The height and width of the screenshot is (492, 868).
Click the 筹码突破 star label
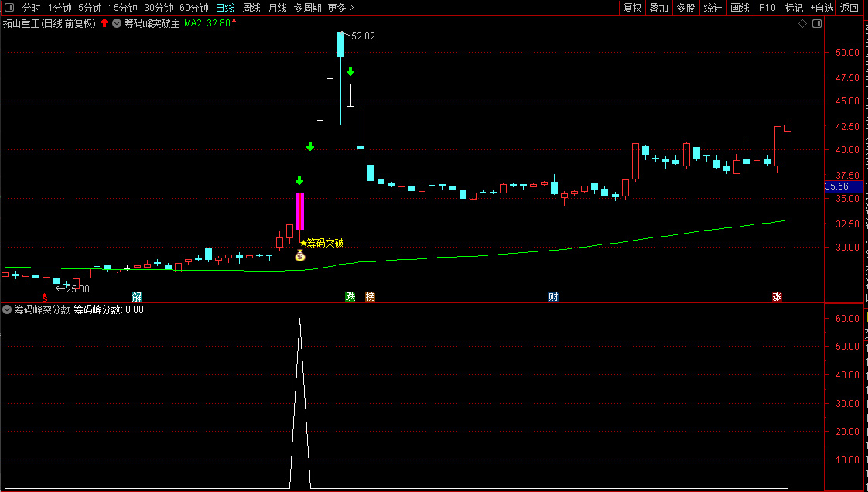pos(322,243)
